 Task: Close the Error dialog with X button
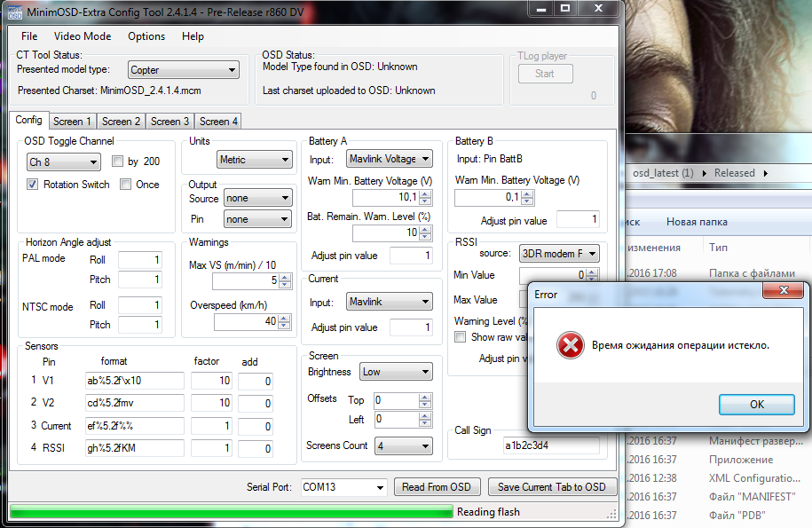(x=784, y=293)
